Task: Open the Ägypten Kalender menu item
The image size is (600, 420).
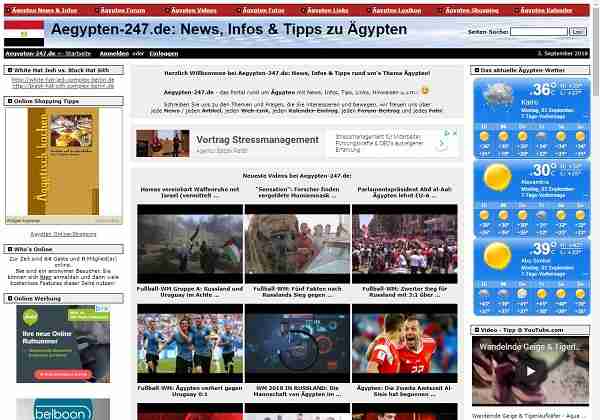Action: (546, 10)
